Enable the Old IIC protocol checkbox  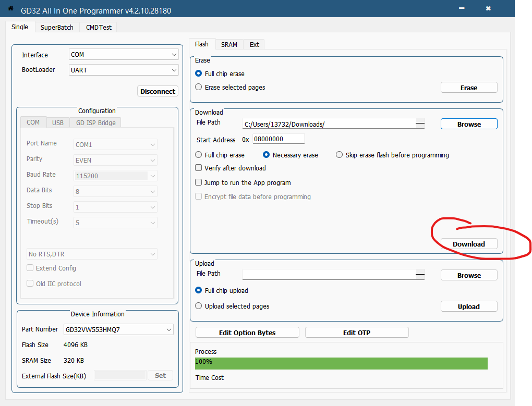point(30,284)
